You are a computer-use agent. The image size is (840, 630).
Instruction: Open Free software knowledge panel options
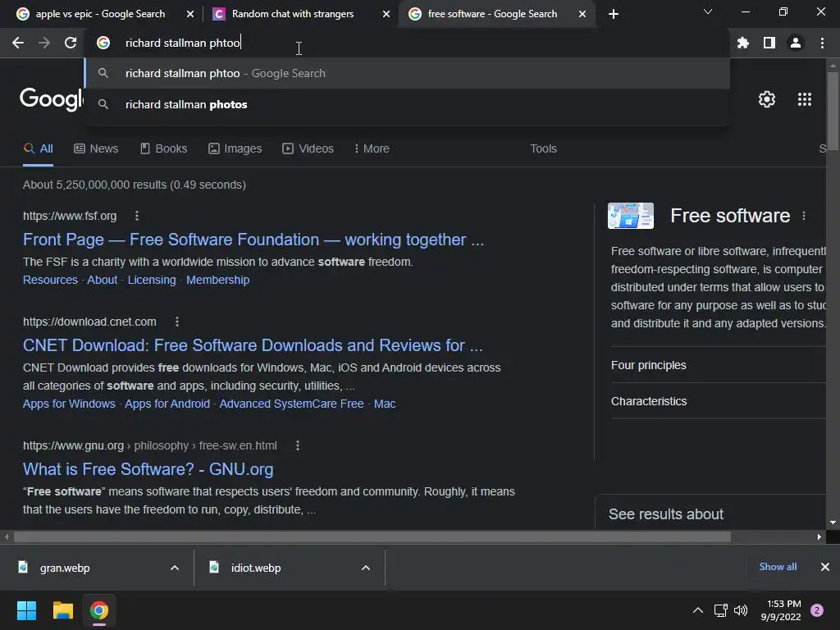tap(804, 216)
